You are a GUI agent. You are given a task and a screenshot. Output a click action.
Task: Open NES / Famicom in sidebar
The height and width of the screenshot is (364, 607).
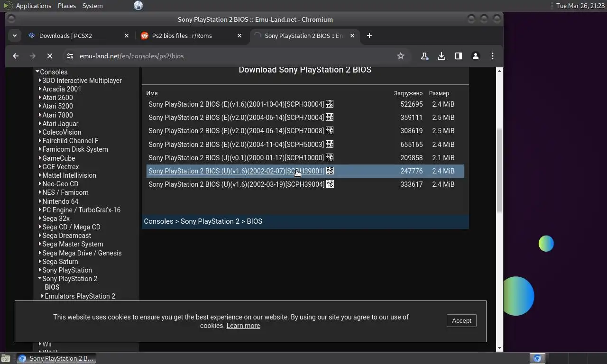(65, 192)
